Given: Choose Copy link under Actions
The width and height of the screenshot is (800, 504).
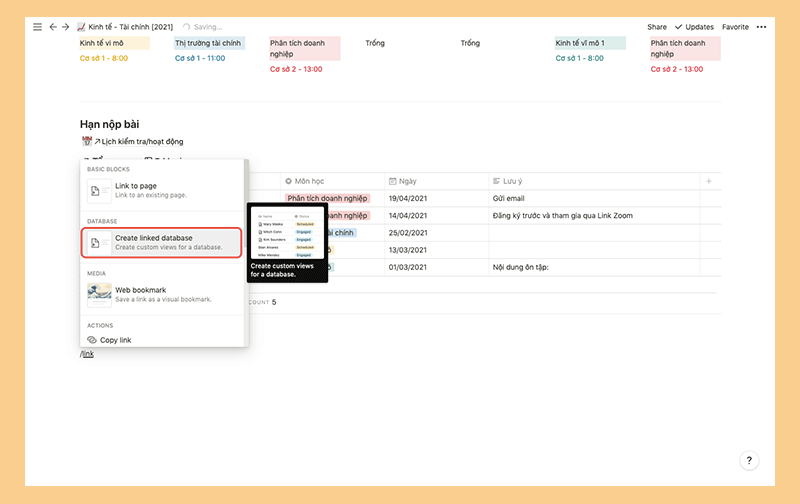Looking at the screenshot, I should [x=162, y=340].
